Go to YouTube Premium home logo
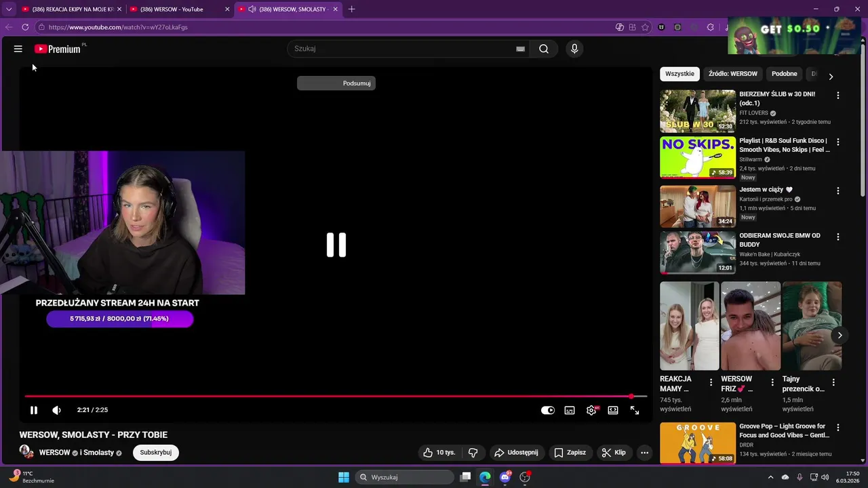 click(58, 49)
